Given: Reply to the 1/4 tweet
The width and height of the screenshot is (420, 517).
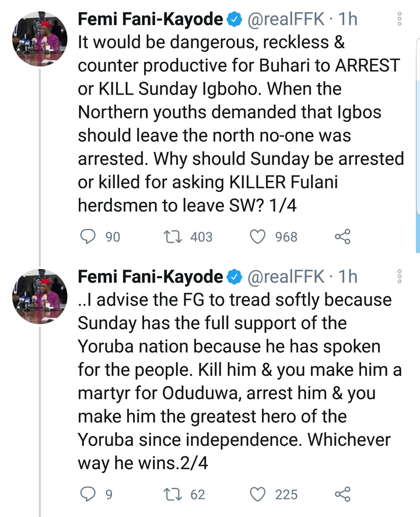Looking at the screenshot, I should 87,236.
